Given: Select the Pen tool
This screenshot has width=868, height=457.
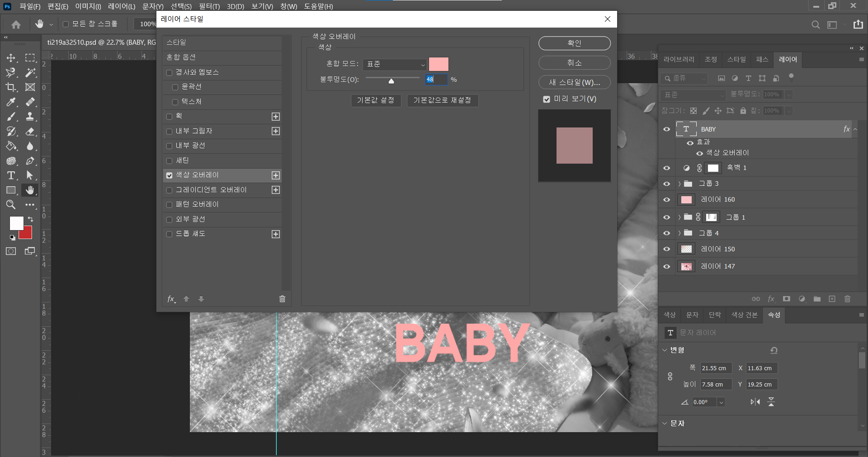Looking at the screenshot, I should click(30, 160).
